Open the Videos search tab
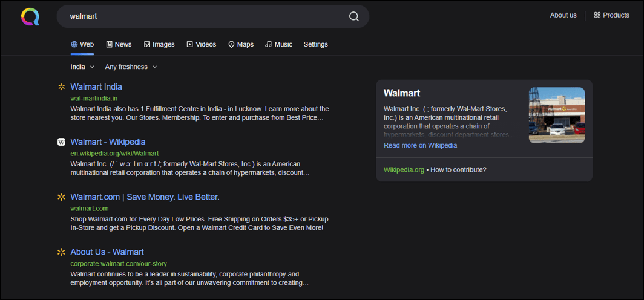Viewport: 644px width, 300px height. [x=201, y=44]
